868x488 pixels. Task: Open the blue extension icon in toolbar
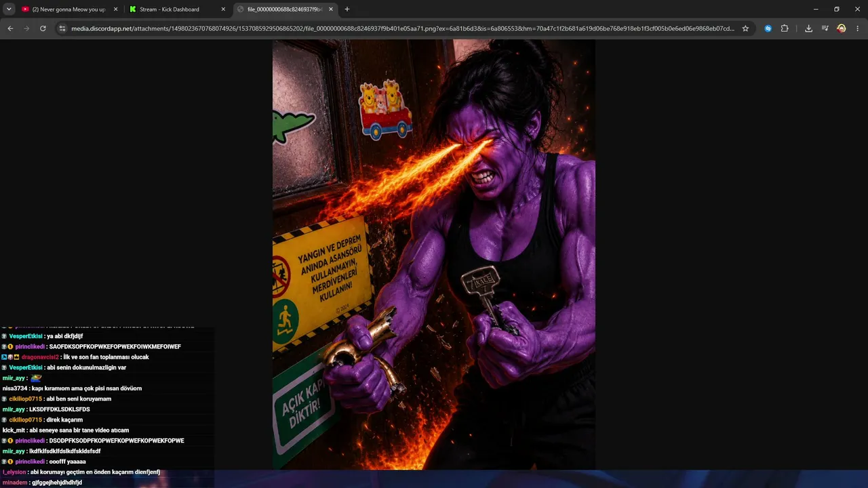768,28
